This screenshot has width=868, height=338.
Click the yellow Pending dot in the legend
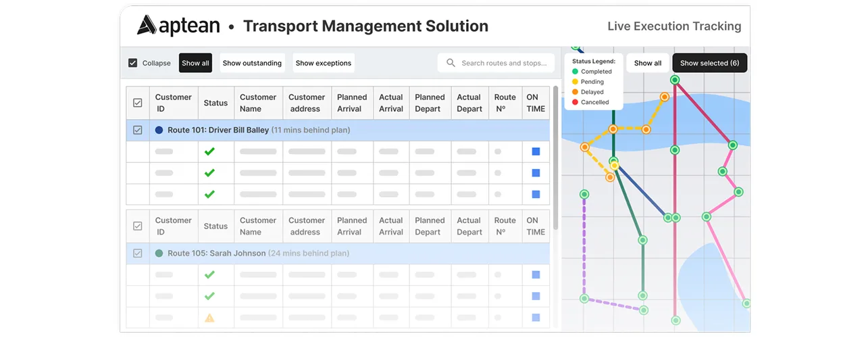575,81
